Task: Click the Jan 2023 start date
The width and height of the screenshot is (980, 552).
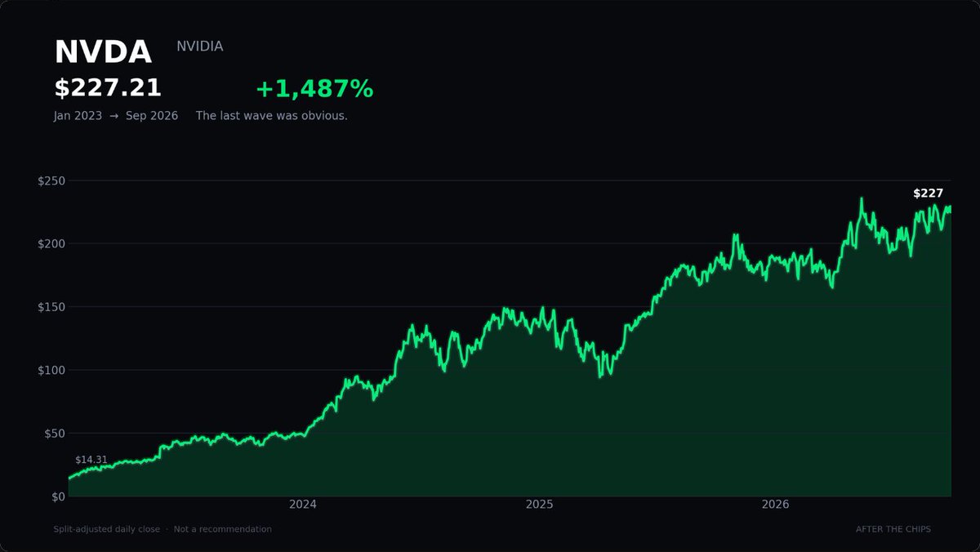Action: (78, 116)
